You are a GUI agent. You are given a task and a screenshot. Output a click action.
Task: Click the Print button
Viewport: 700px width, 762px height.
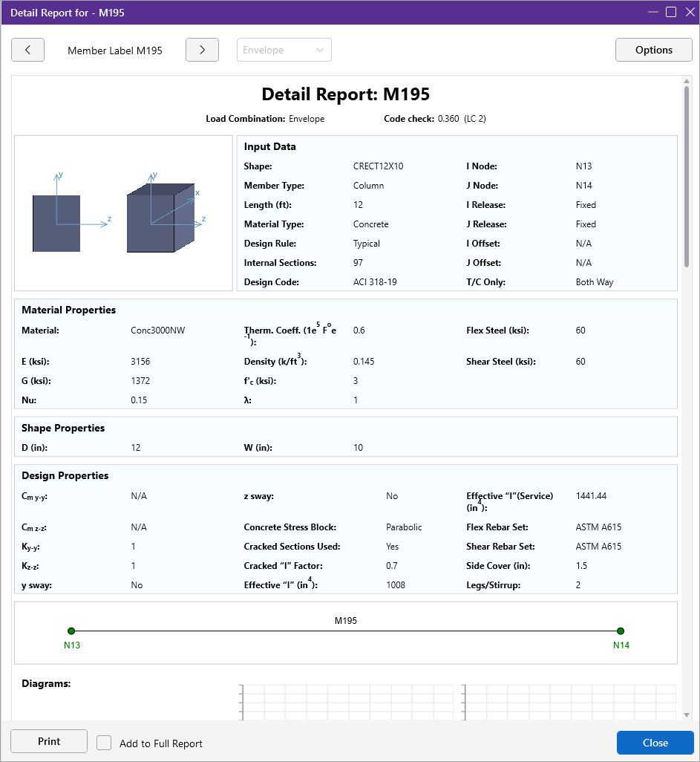tap(49, 741)
